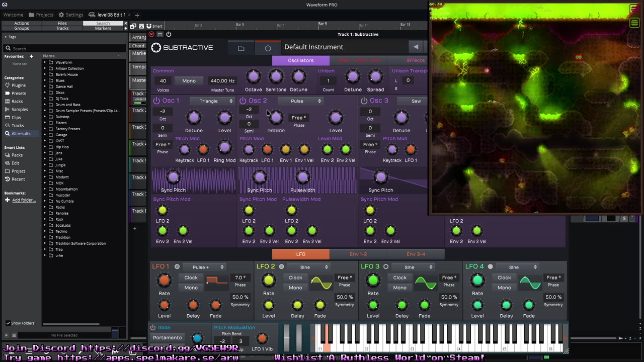The width and height of the screenshot is (644, 362).
Task: Open the Settings tab
Action: point(70,15)
